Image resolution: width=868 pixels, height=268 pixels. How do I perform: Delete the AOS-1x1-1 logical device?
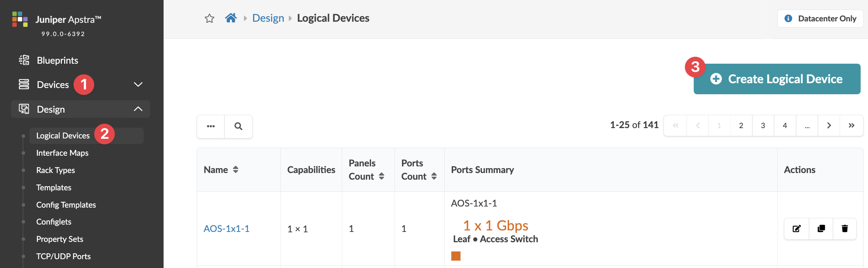(x=845, y=229)
